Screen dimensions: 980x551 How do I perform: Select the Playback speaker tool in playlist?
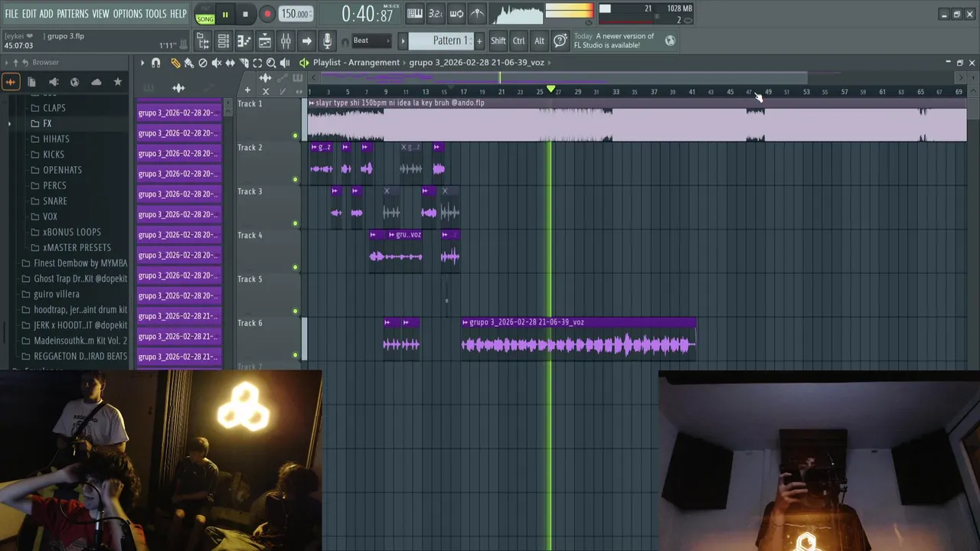285,63
